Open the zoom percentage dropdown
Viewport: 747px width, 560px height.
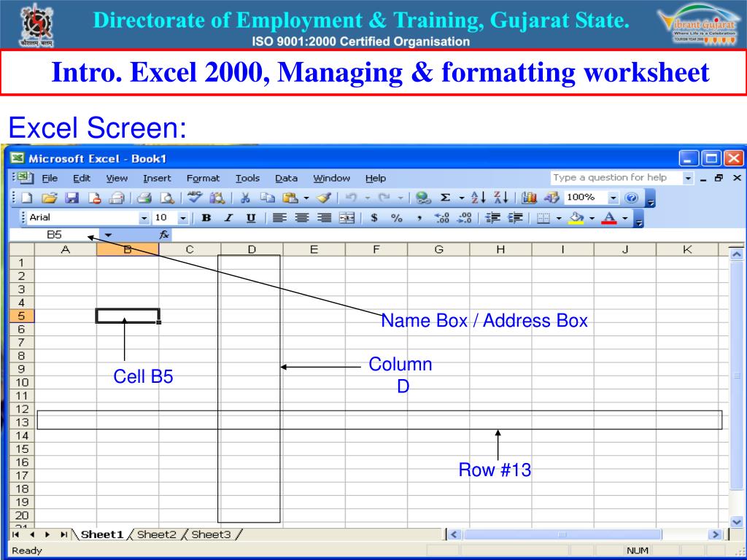tap(613, 196)
